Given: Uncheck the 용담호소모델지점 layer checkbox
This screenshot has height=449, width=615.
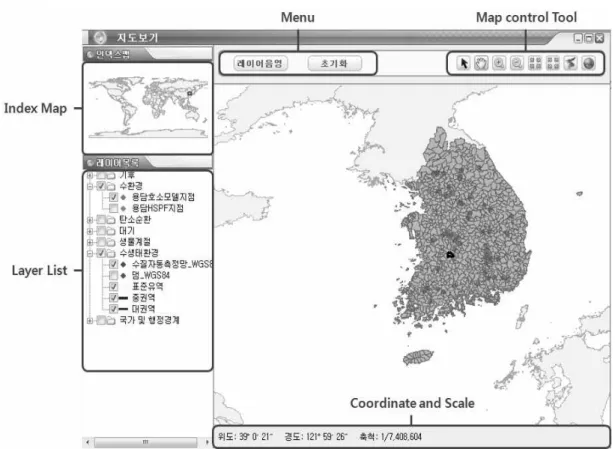Looking at the screenshot, I should 113,197.
